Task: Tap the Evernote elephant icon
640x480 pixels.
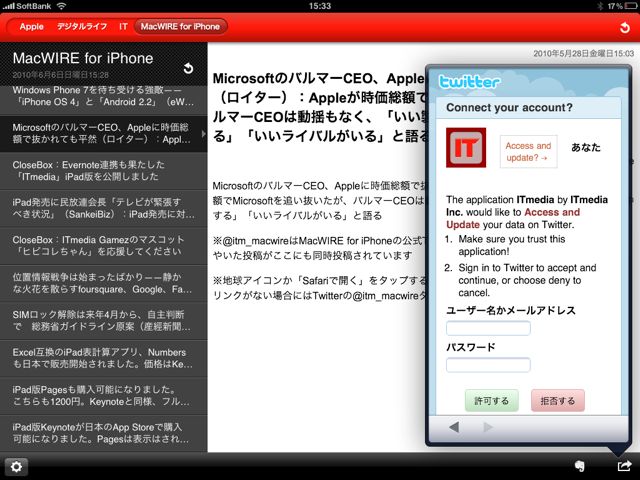Action: [x=579, y=466]
